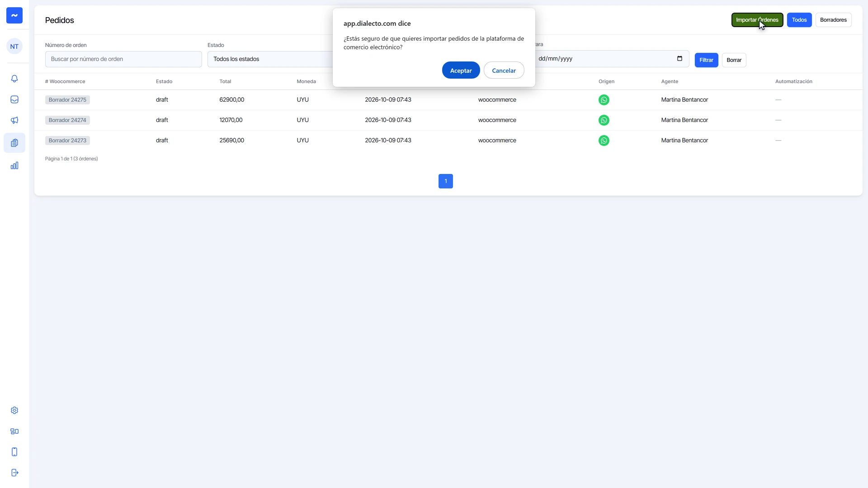This screenshot has width=868, height=488.
Task: Click total 62900,00 cell
Action: pyautogui.click(x=231, y=100)
